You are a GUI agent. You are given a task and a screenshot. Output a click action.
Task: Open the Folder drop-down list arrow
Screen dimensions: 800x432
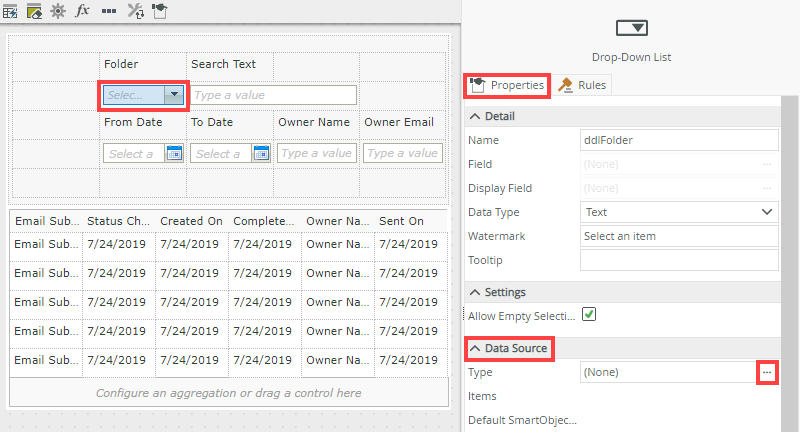[x=174, y=94]
